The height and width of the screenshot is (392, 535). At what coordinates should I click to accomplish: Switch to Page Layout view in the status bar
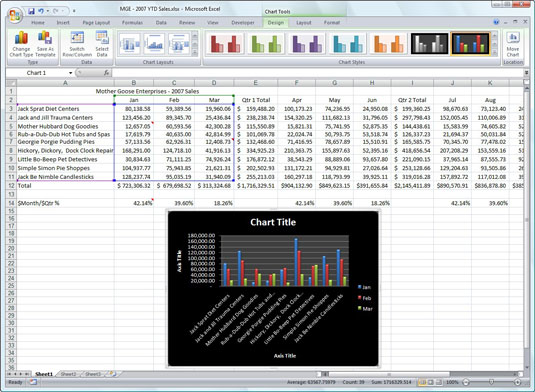point(431,382)
